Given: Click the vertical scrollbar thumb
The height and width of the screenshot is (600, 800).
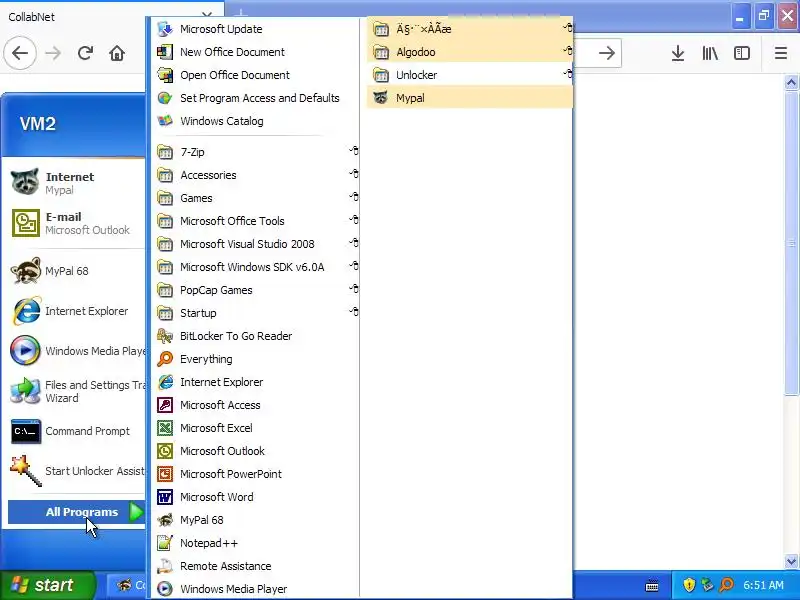Looking at the screenshot, I should [791, 243].
